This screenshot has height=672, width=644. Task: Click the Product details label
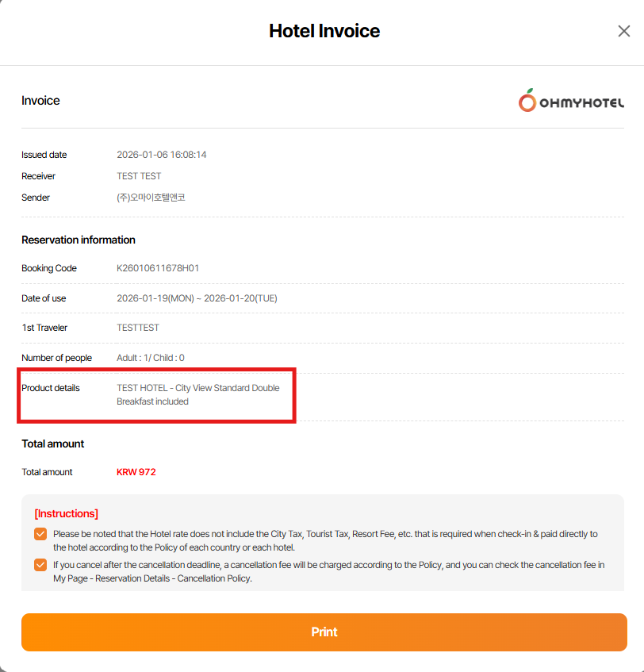51,388
